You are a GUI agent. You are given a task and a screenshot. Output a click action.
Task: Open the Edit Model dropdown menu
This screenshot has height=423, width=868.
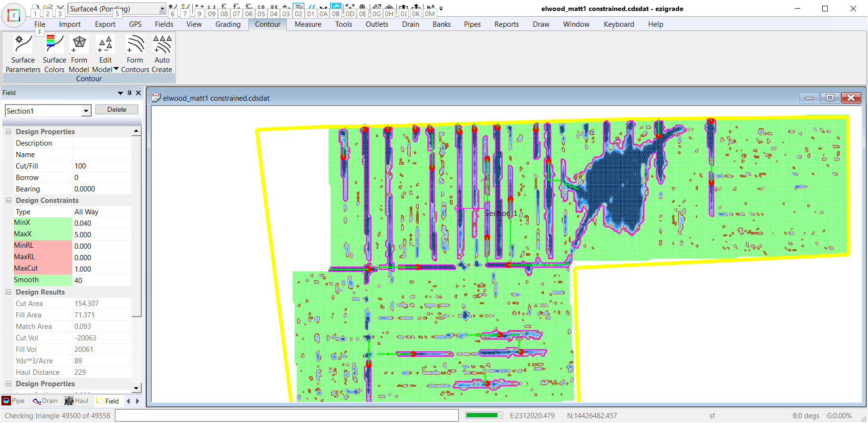[x=116, y=69]
